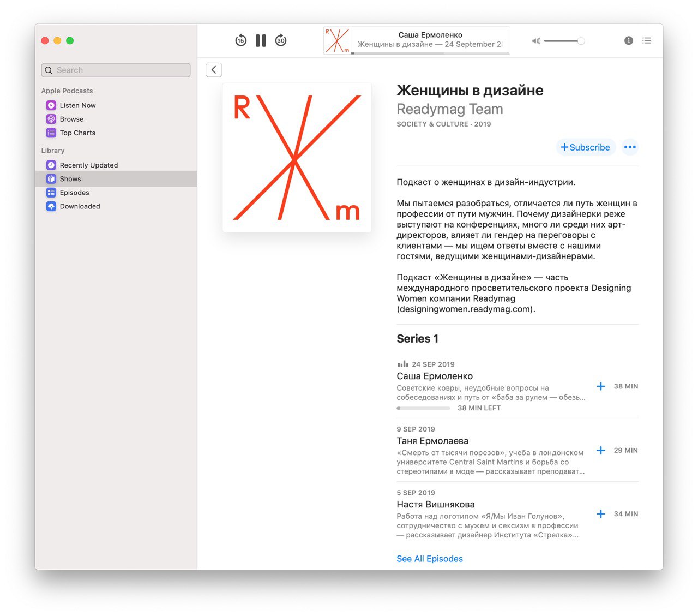Open the three-dot more options menu
The image size is (698, 616).
pyautogui.click(x=630, y=147)
